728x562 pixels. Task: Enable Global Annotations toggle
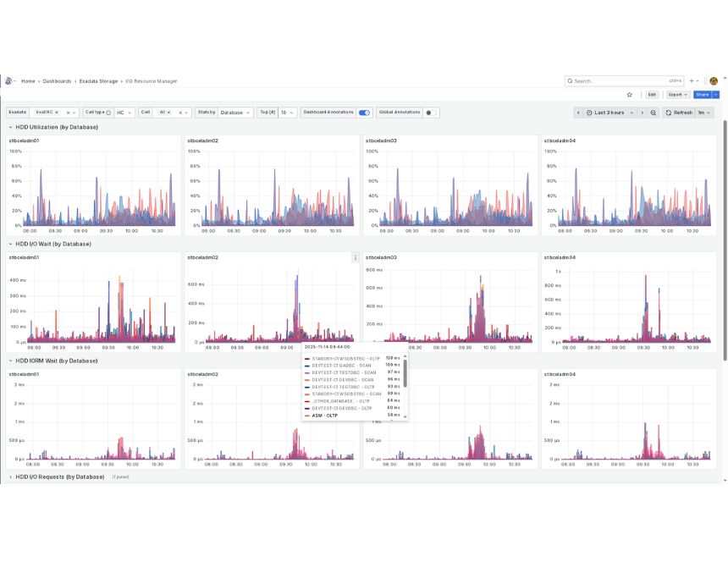431,113
